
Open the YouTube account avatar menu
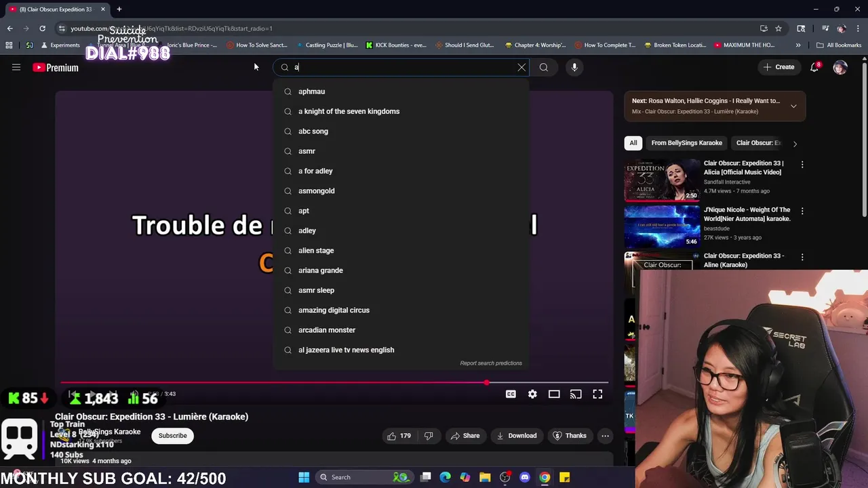point(840,67)
